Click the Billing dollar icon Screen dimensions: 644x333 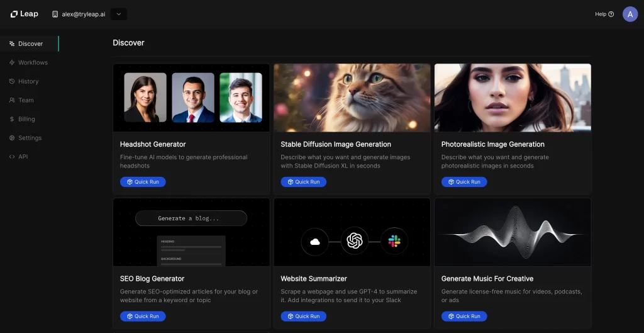click(x=12, y=119)
